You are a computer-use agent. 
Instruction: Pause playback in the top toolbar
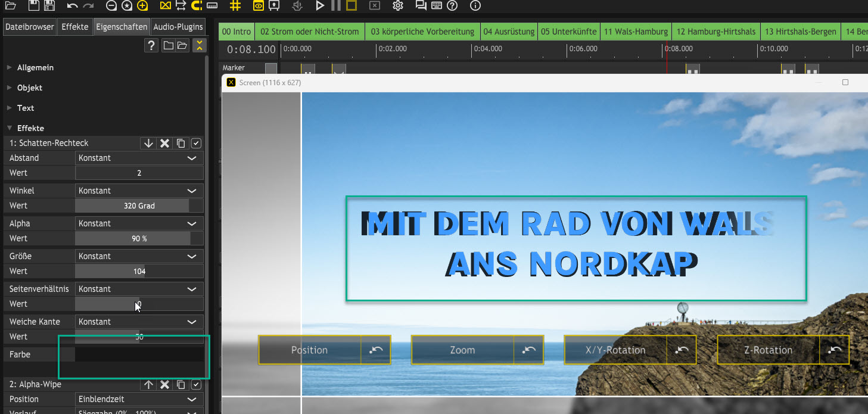[x=336, y=6]
